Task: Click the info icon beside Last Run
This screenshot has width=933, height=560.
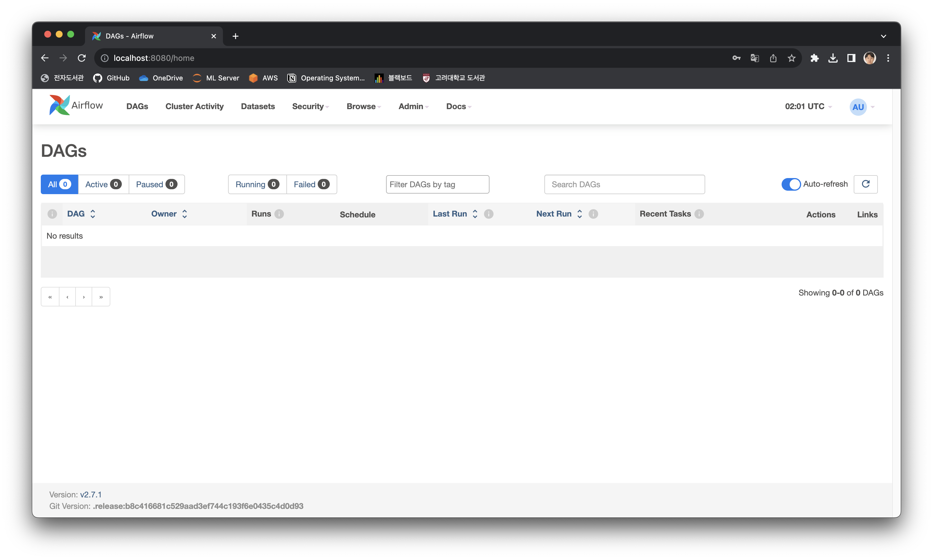Action: [489, 214]
